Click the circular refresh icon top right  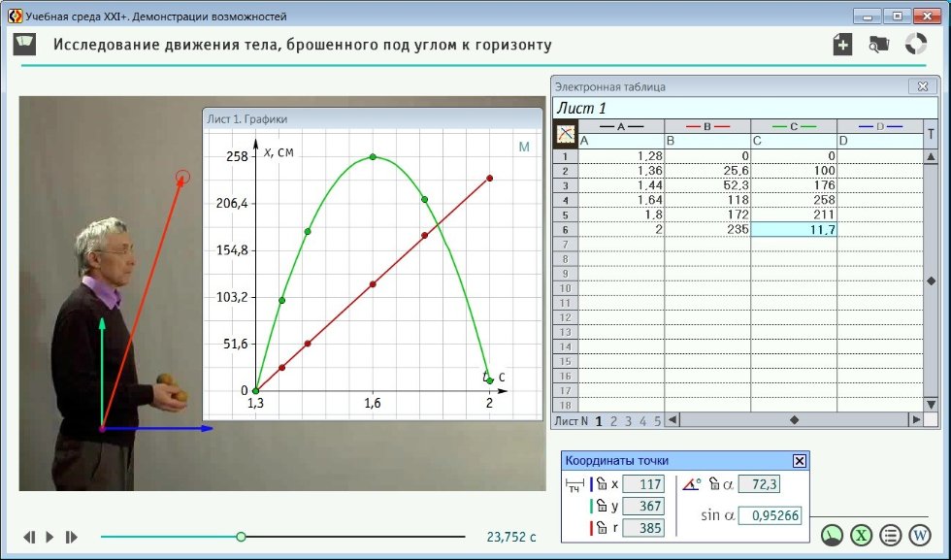tap(915, 43)
